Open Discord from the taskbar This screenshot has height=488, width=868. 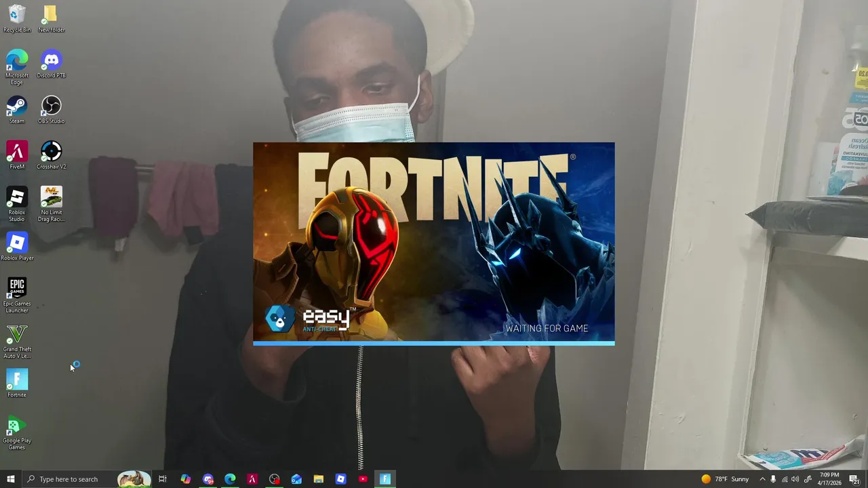tap(208, 479)
